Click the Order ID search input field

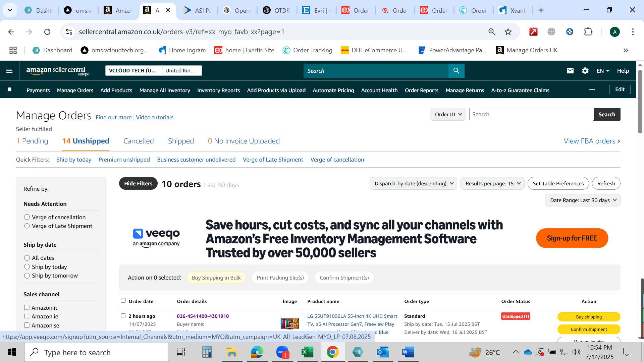point(531,114)
